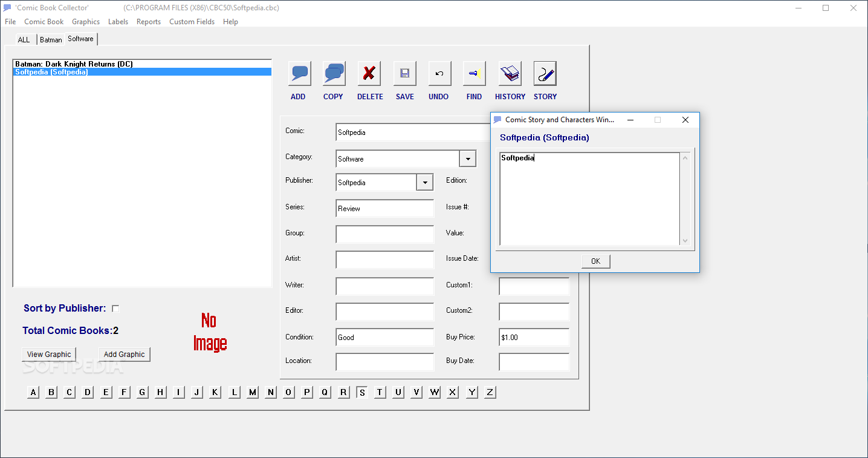Filter by letter M button
The height and width of the screenshot is (458, 868).
[253, 393]
